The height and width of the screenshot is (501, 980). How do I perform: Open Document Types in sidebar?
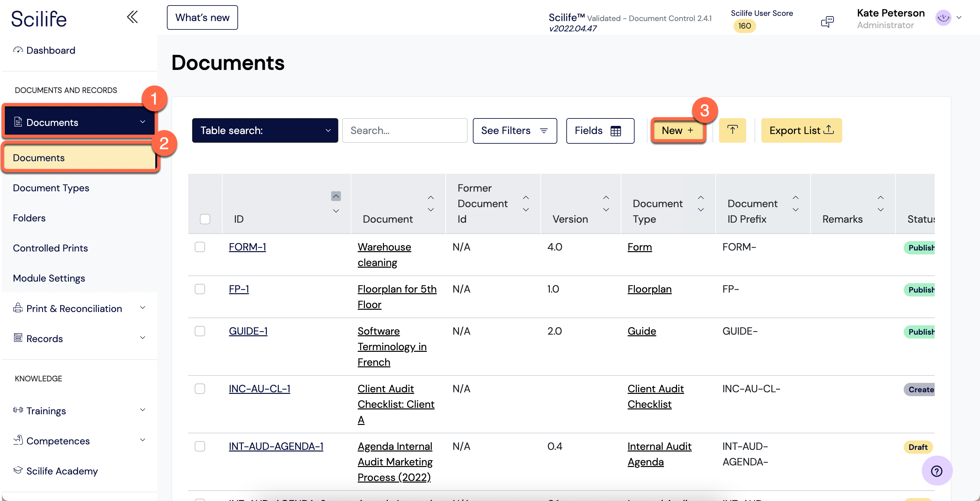[51, 188]
